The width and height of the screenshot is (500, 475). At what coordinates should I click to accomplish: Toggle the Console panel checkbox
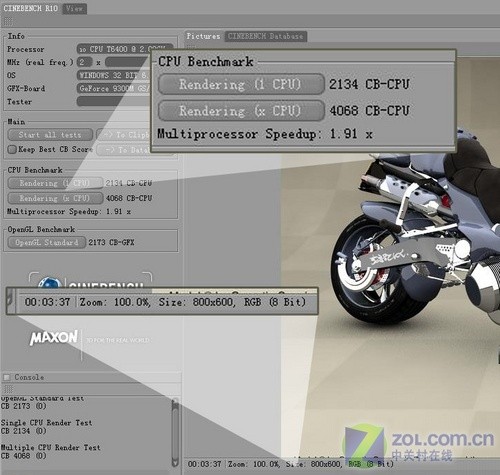point(6,377)
